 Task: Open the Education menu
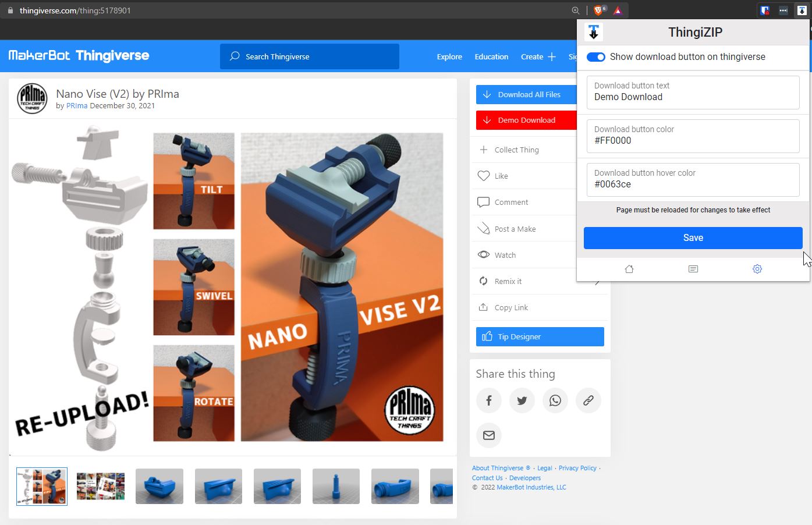pyautogui.click(x=491, y=56)
